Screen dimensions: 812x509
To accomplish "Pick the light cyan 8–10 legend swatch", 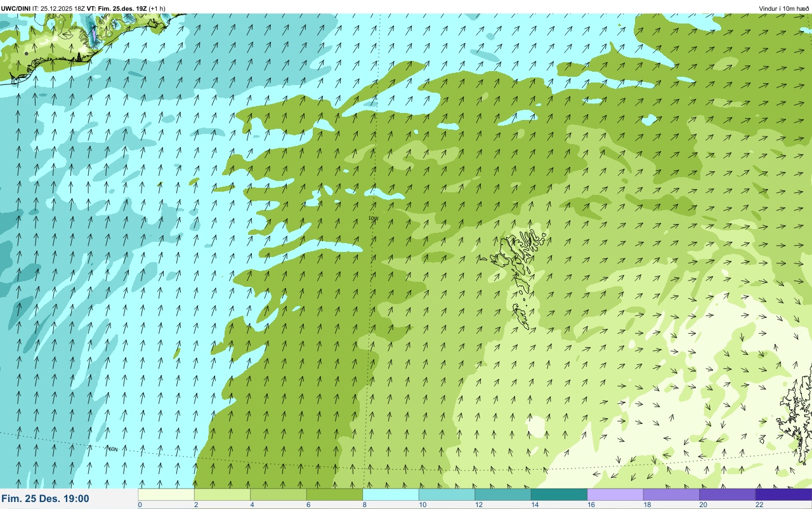I will (x=391, y=494).
